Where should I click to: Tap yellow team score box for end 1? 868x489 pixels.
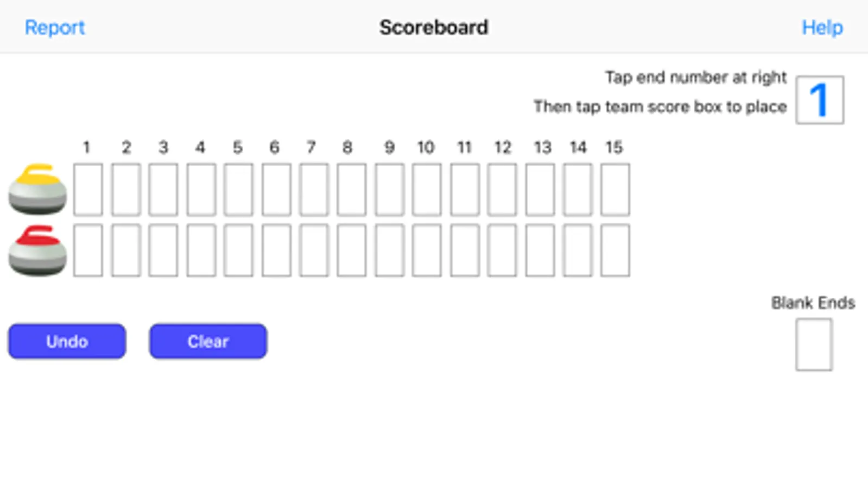click(88, 190)
